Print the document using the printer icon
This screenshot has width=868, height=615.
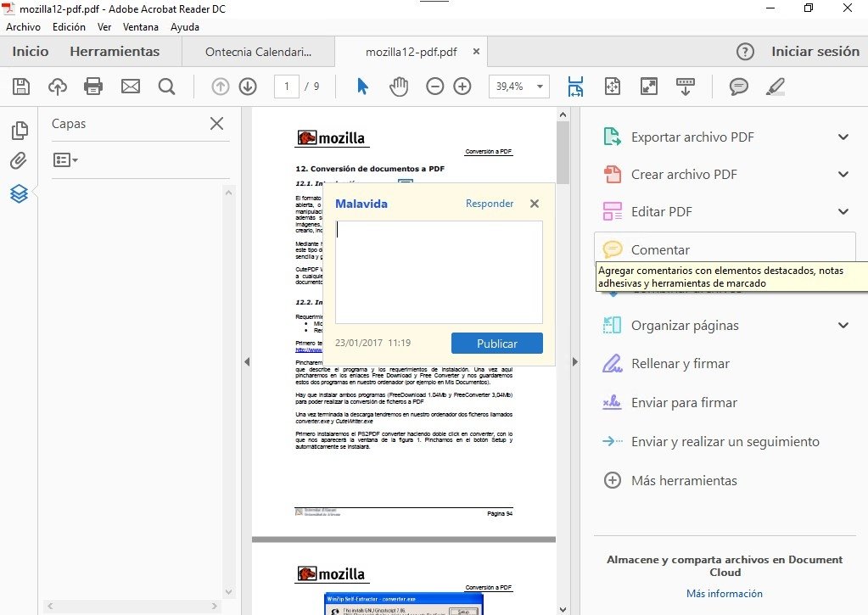[x=93, y=87]
